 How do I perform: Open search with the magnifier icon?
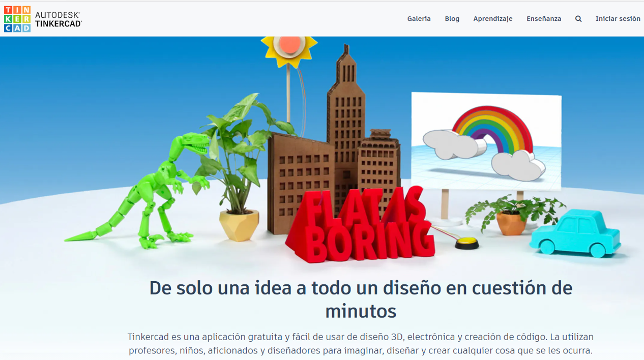pyautogui.click(x=578, y=19)
